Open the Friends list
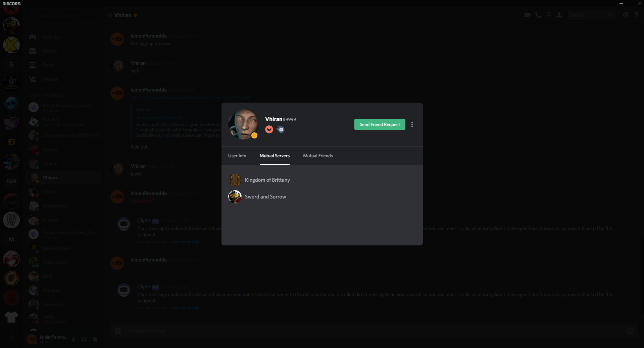 click(x=63, y=79)
